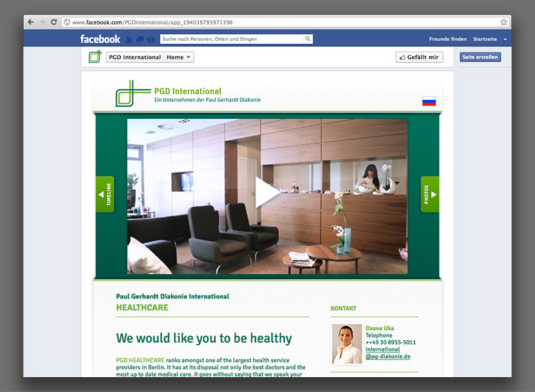Open the Facebook logo home link
The height and width of the screenshot is (392, 535).
click(x=100, y=39)
